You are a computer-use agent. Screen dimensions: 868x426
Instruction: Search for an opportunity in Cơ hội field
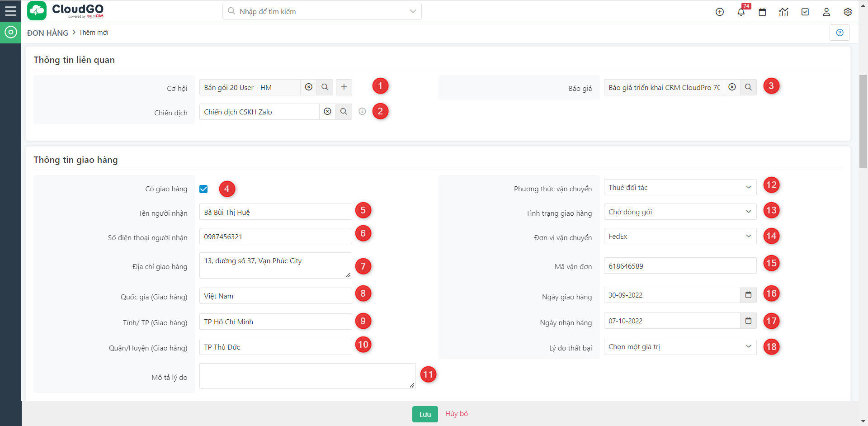(x=325, y=87)
